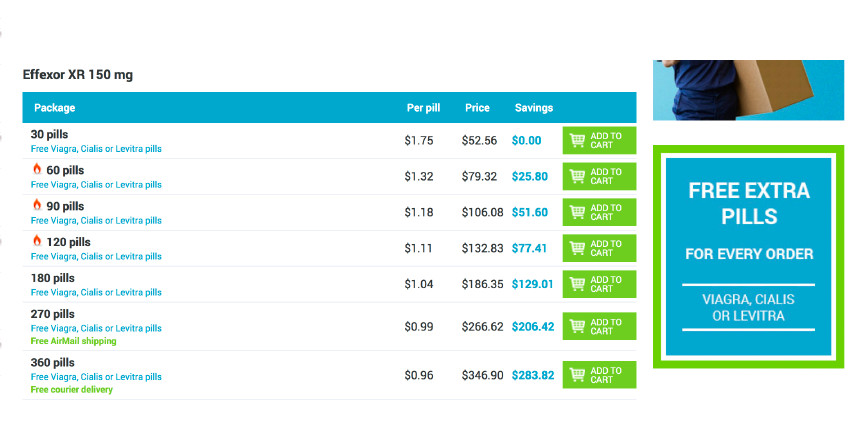Open the free pills link under 30 pills
Viewport: 861px width, 432px height.
(x=96, y=149)
